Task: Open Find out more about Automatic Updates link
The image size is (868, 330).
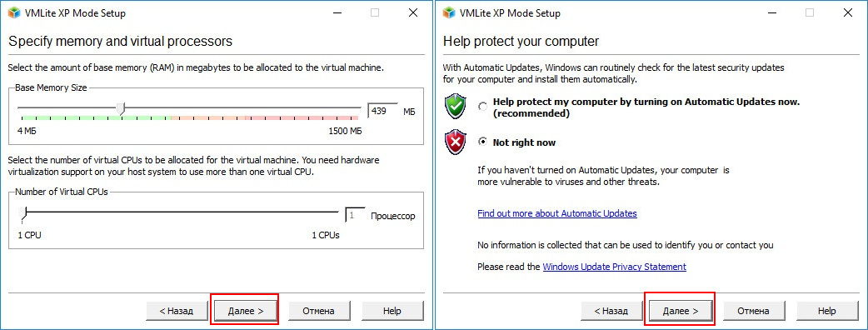Action: pos(557,213)
